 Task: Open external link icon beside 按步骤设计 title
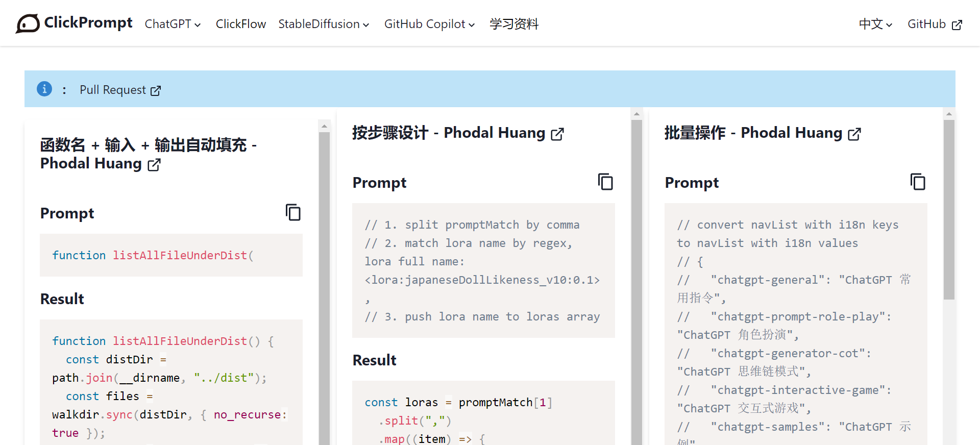click(557, 134)
